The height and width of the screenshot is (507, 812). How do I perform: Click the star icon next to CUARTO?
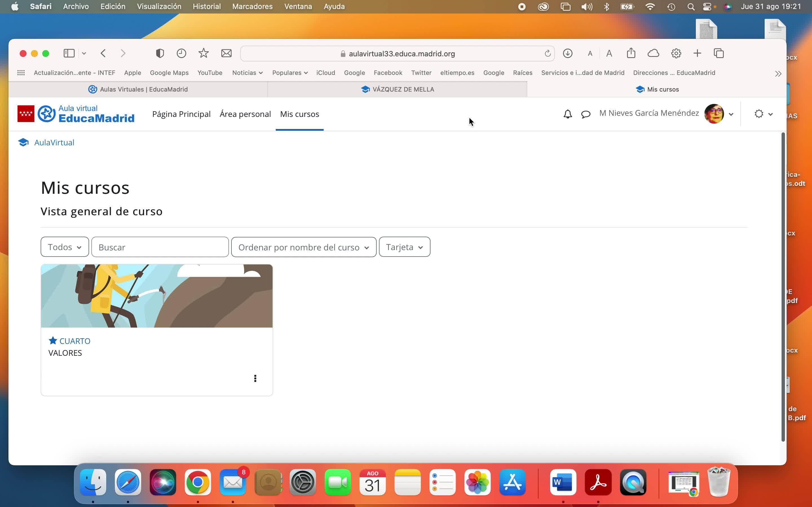53,341
